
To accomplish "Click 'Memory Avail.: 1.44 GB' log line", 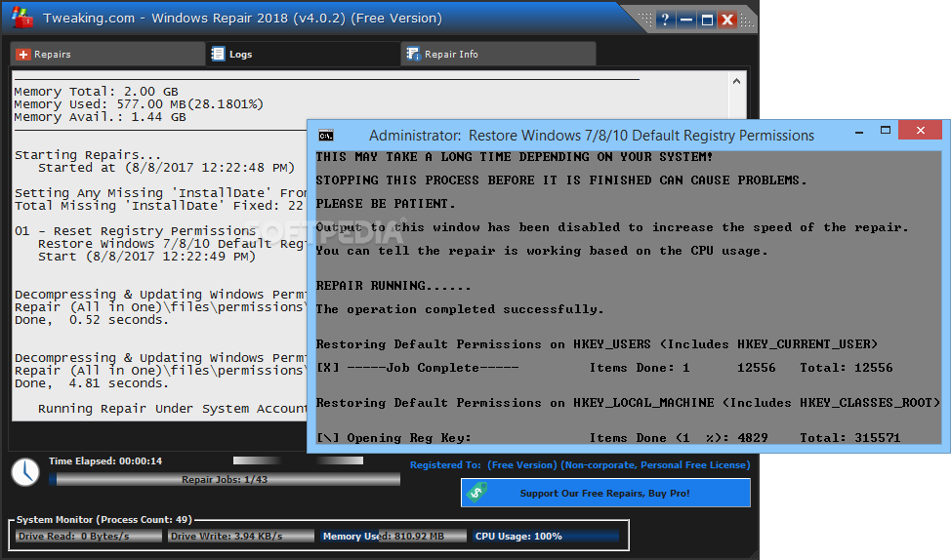I will [100, 117].
